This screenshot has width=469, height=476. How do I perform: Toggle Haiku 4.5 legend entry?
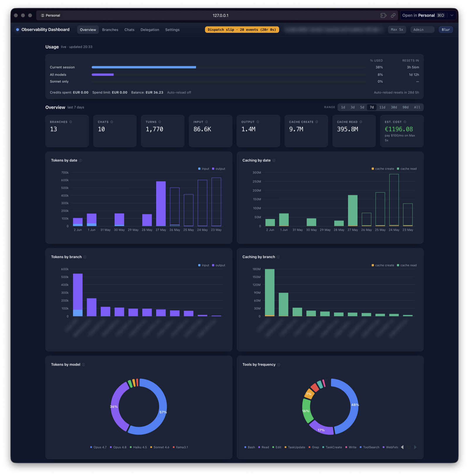coord(138,447)
